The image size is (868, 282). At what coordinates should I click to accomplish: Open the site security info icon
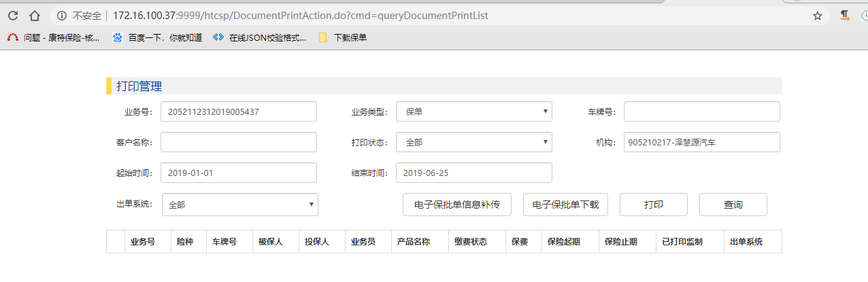pos(62,15)
